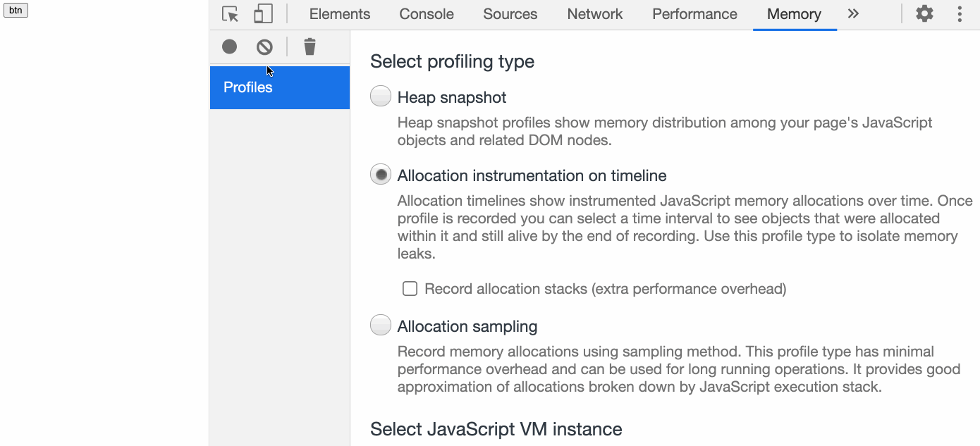Open DevTools settings gear icon
This screenshot has width=980, height=446.
[x=924, y=14]
